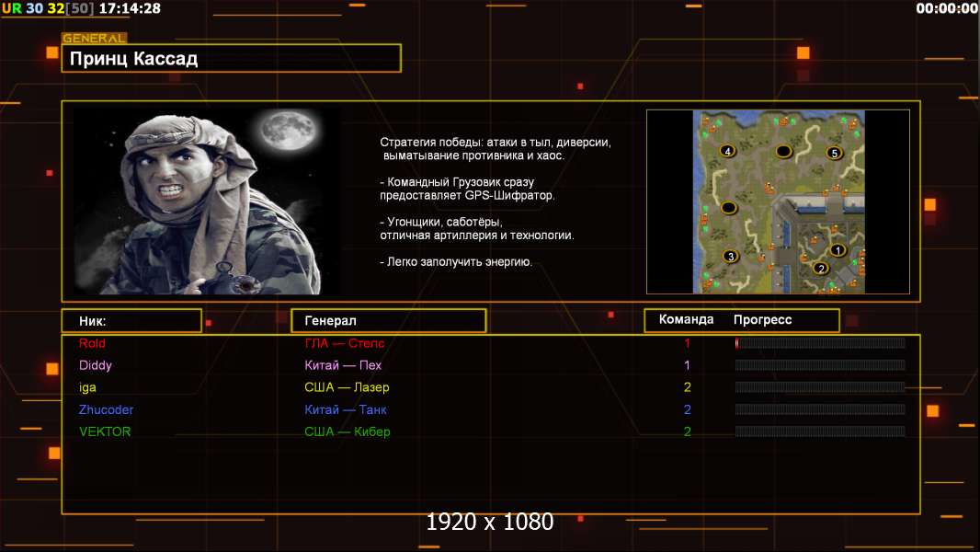Screen dimensions: 980x552
Task: Select player Zhucoder's nickname
Action: 106,409
